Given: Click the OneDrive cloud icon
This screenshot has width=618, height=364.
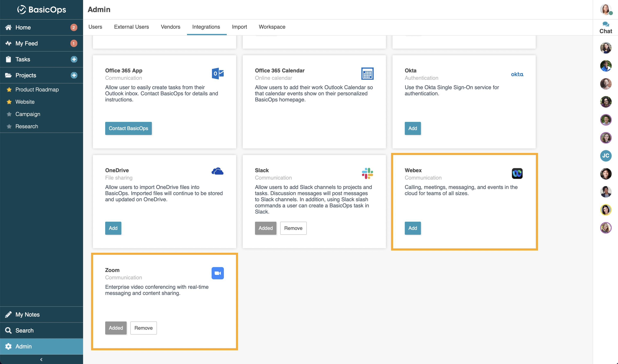Looking at the screenshot, I should (218, 171).
